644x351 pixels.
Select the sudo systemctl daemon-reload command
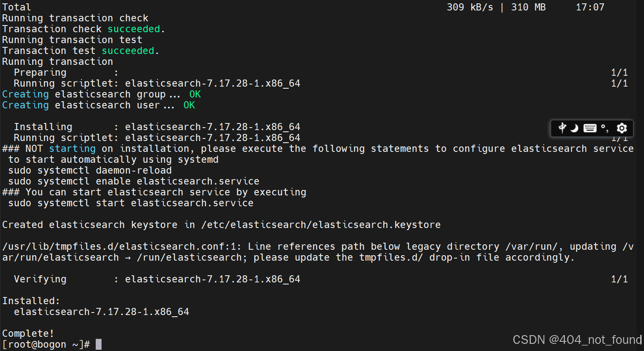pyautogui.click(x=88, y=170)
